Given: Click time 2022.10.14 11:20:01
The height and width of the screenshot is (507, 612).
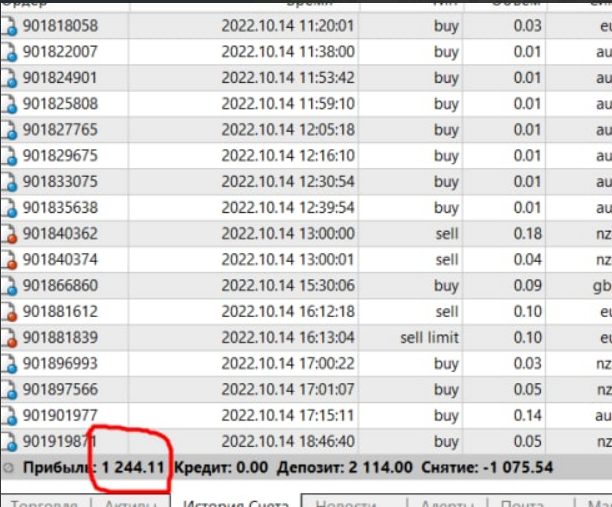Looking at the screenshot, I should tap(288, 26).
